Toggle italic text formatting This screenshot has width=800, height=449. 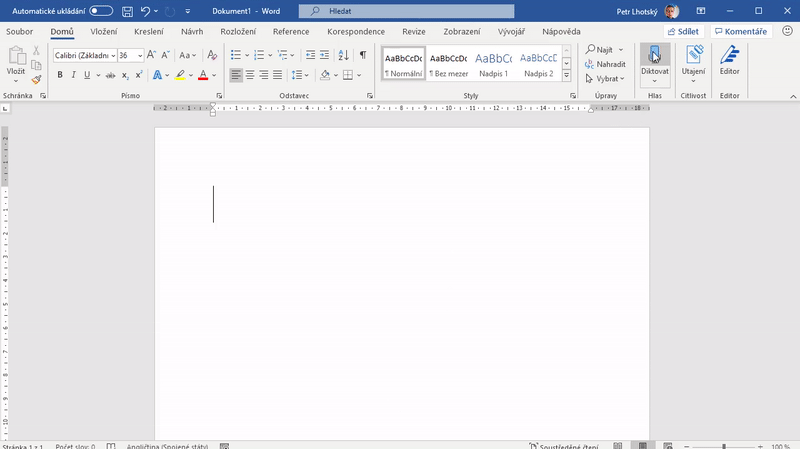pyautogui.click(x=73, y=75)
